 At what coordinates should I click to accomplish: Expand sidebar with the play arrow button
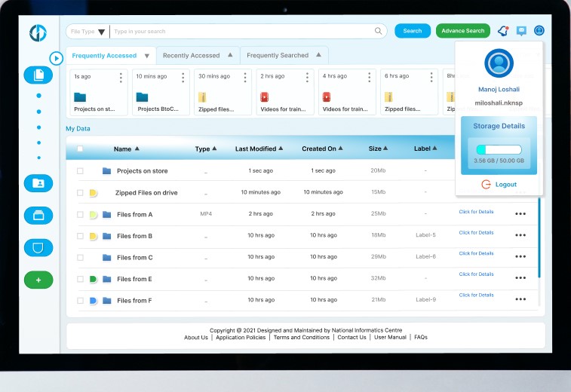click(57, 58)
